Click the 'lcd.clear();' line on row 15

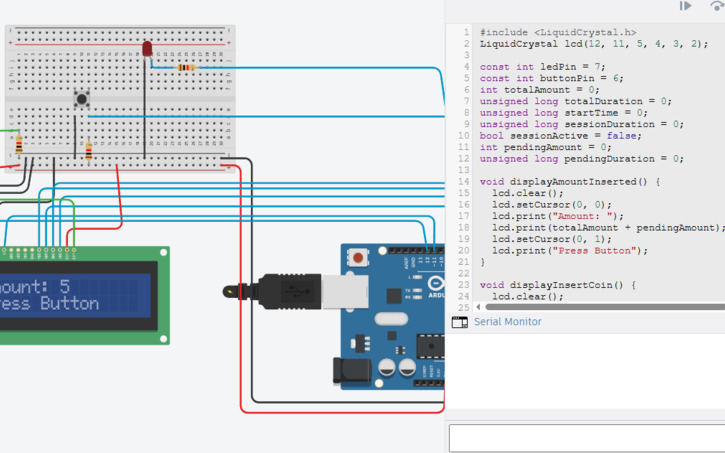point(528,193)
